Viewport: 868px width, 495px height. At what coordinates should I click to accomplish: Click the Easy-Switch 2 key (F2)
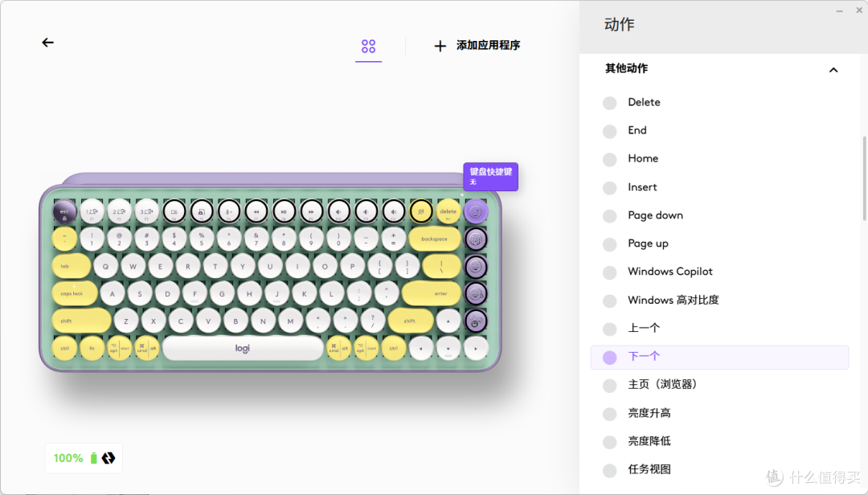tap(119, 211)
